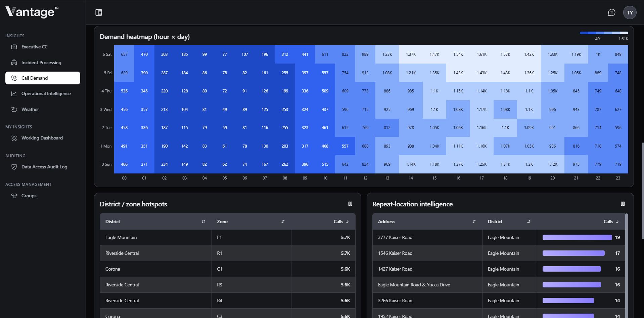The height and width of the screenshot is (318, 644).
Task: Open the chat messages icon
Action: [612, 12]
